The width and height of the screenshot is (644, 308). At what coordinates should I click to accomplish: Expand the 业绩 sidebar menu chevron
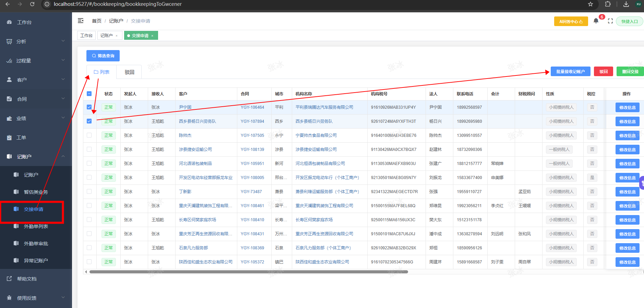(x=63, y=118)
